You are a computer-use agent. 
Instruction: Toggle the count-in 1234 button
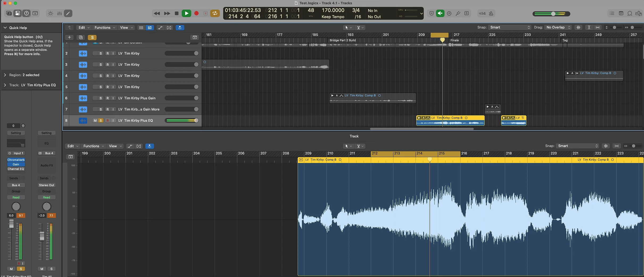[482, 13]
